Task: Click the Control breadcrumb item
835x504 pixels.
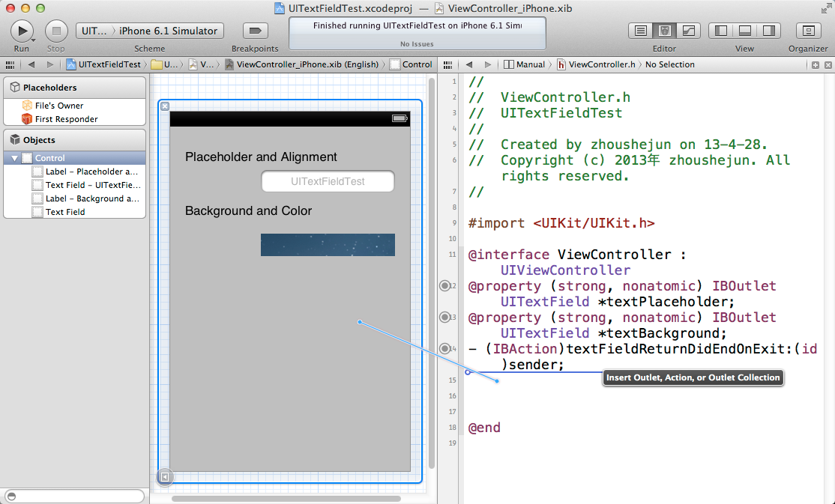Action: coord(411,64)
